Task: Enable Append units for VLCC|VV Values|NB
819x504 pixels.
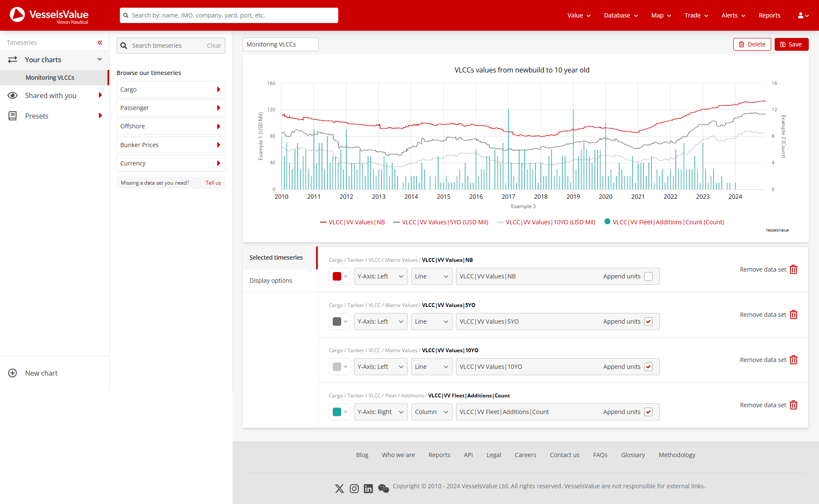Action: click(648, 276)
